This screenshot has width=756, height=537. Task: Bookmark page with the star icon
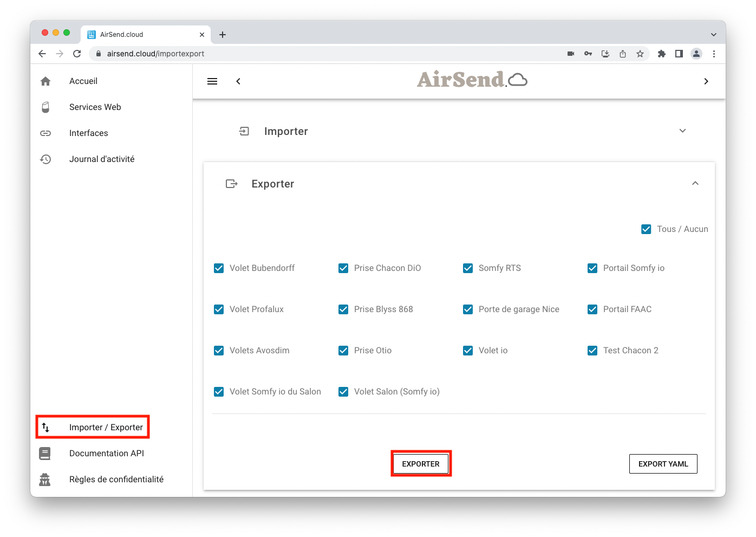click(640, 54)
